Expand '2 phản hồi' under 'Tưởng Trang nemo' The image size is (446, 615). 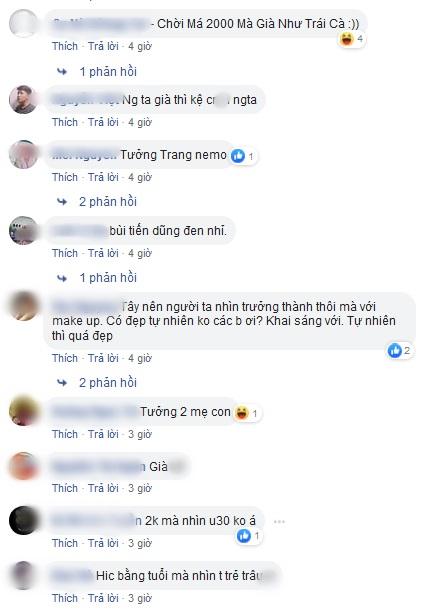click(108, 202)
